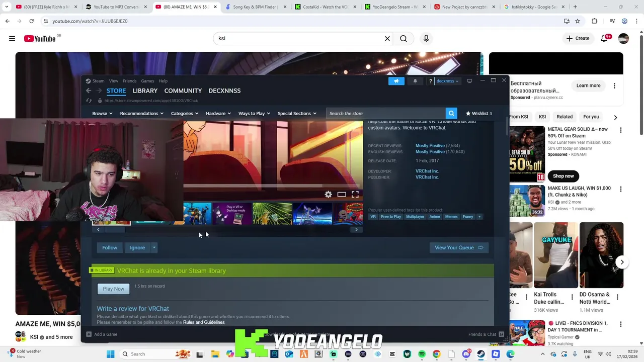Seek on VRChat trailer progress bar

(x=273, y=186)
